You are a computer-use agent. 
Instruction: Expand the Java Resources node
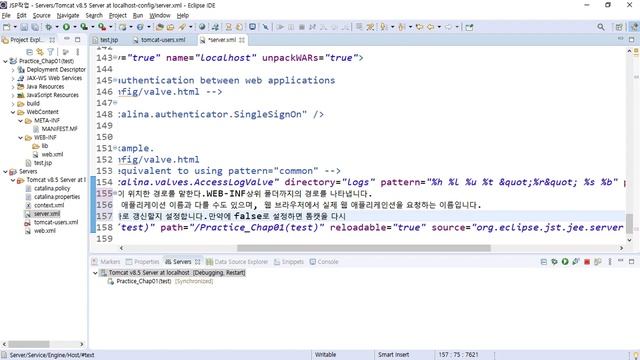[13, 87]
